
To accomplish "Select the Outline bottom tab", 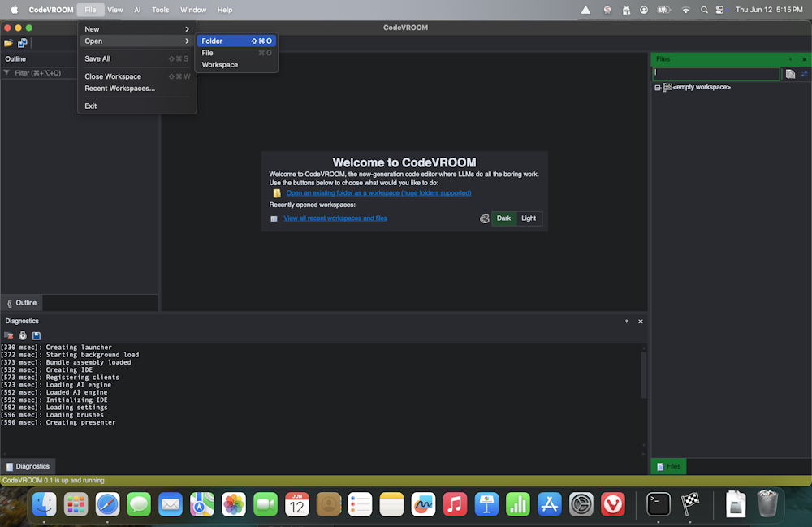I will (x=22, y=303).
